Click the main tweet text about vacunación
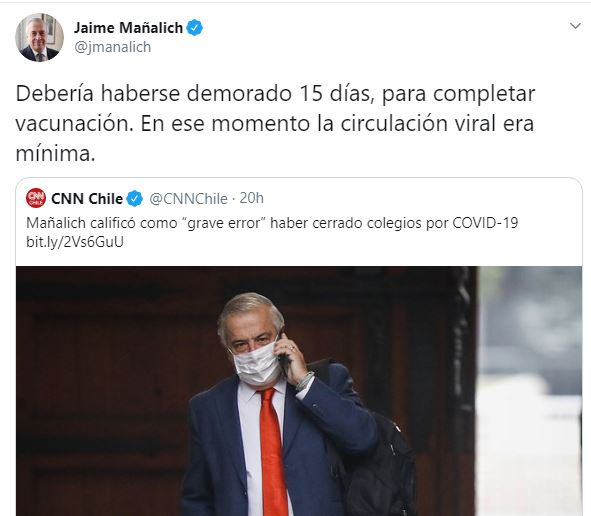The width and height of the screenshot is (591, 516). tap(275, 123)
